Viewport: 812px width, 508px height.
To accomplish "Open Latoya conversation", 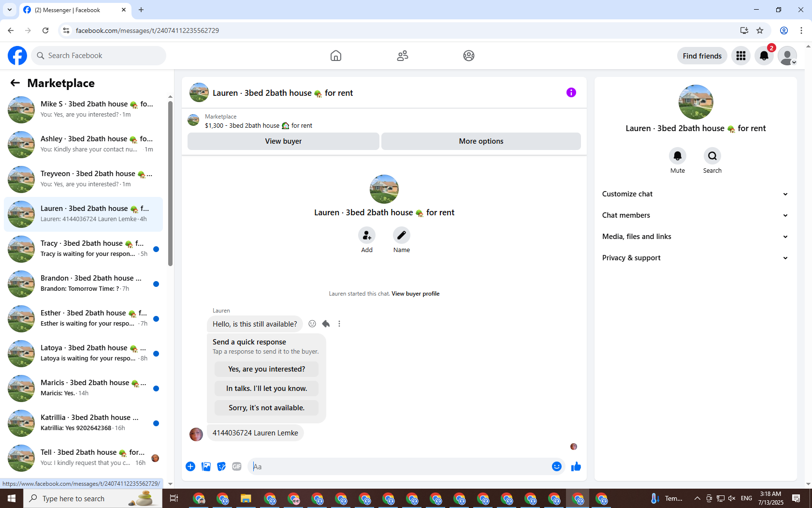I will pos(83,353).
